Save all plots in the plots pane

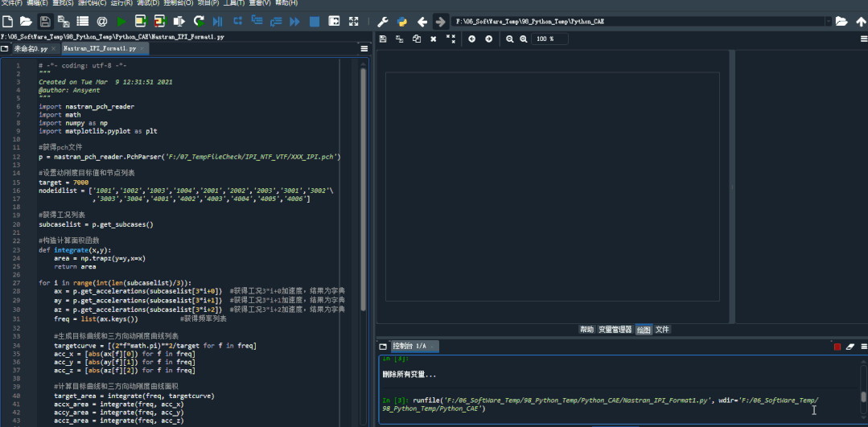(399, 39)
